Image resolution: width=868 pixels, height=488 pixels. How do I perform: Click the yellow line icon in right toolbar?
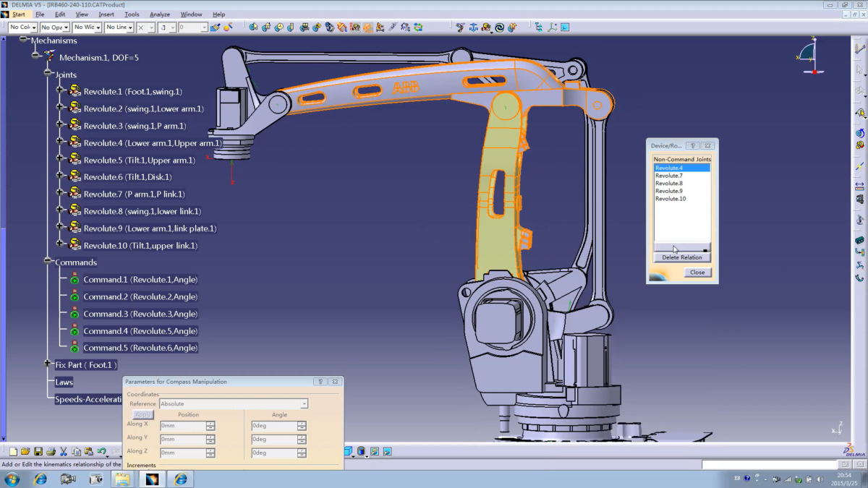coord(860,166)
